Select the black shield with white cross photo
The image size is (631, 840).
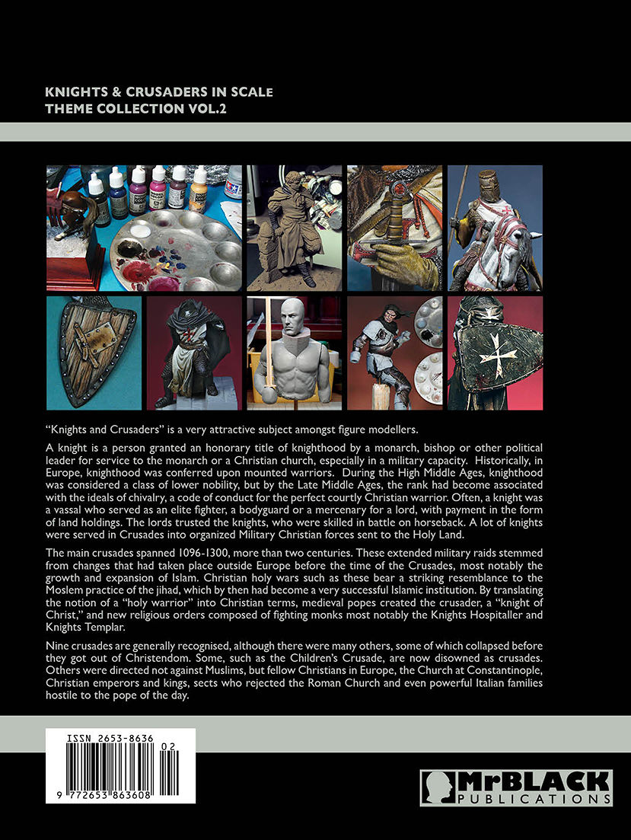(x=495, y=353)
